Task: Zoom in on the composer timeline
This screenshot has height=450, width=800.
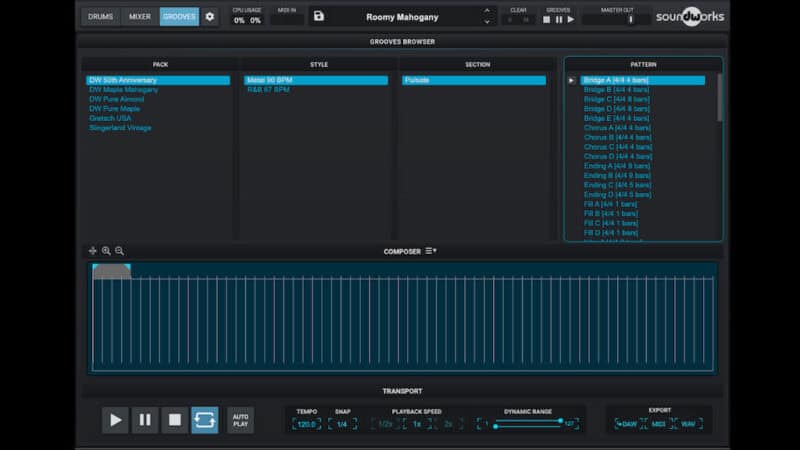Action: point(106,251)
